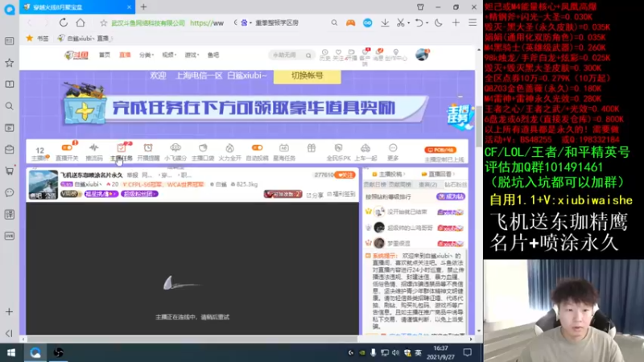The width and height of the screenshot is (644, 362).
Task: Click the 成为钻 purple button
Action: click(x=451, y=196)
